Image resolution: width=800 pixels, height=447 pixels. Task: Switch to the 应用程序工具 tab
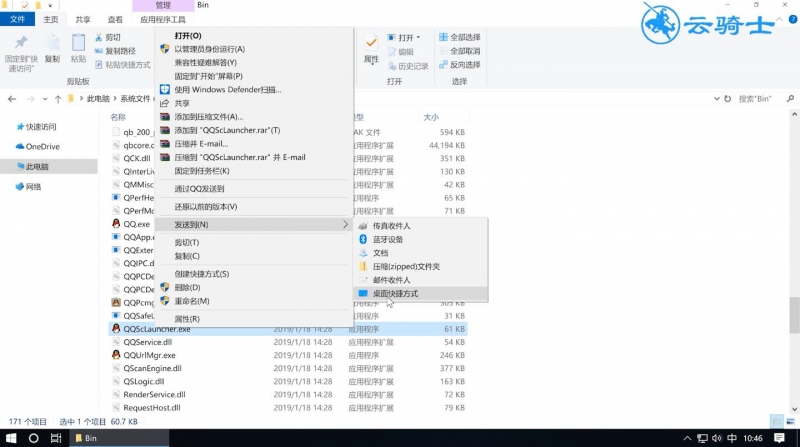pos(163,19)
